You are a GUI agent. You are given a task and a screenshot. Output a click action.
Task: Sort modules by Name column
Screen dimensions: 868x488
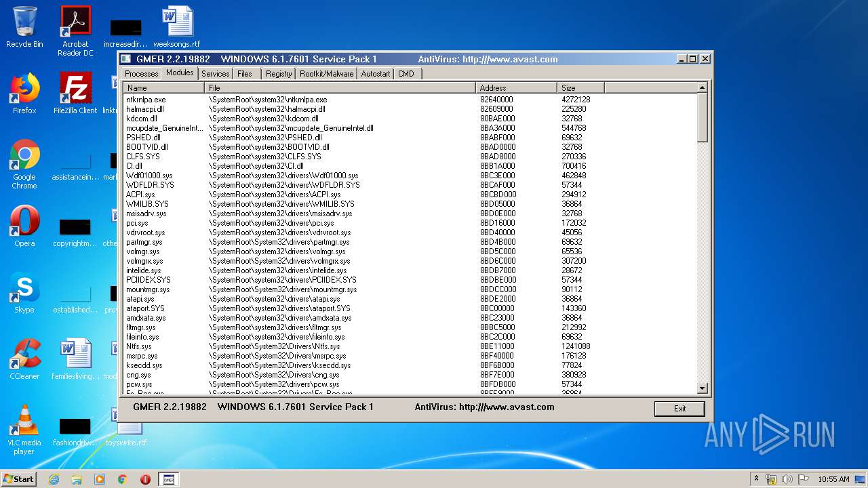click(164, 88)
